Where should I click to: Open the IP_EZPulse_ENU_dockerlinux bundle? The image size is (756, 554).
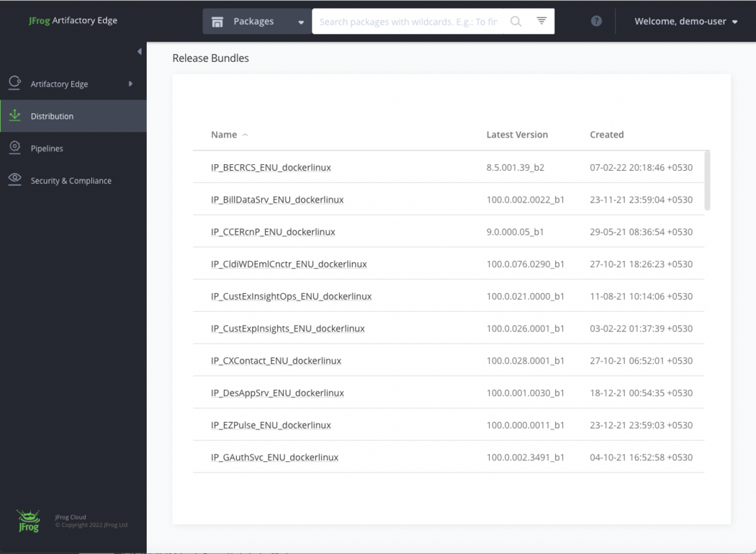tap(271, 425)
